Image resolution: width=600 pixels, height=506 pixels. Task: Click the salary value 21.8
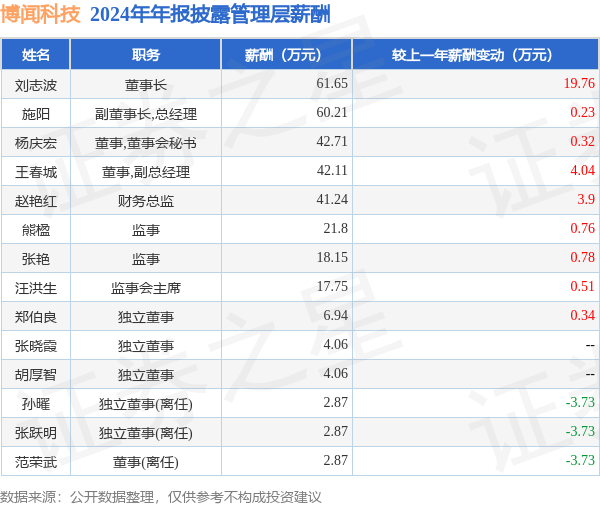pyautogui.click(x=335, y=229)
